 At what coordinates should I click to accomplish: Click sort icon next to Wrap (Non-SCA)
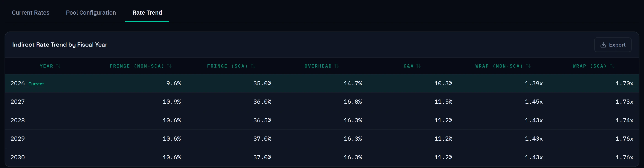[528, 66]
